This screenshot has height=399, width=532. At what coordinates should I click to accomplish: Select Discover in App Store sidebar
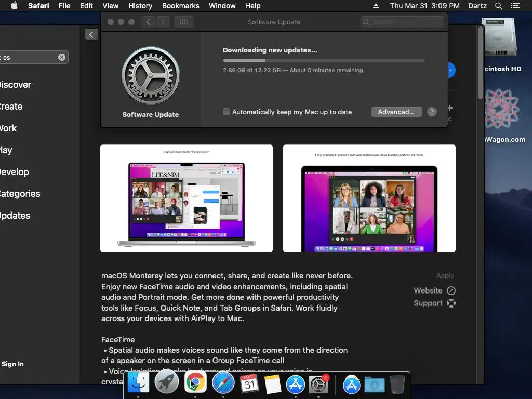(16, 85)
